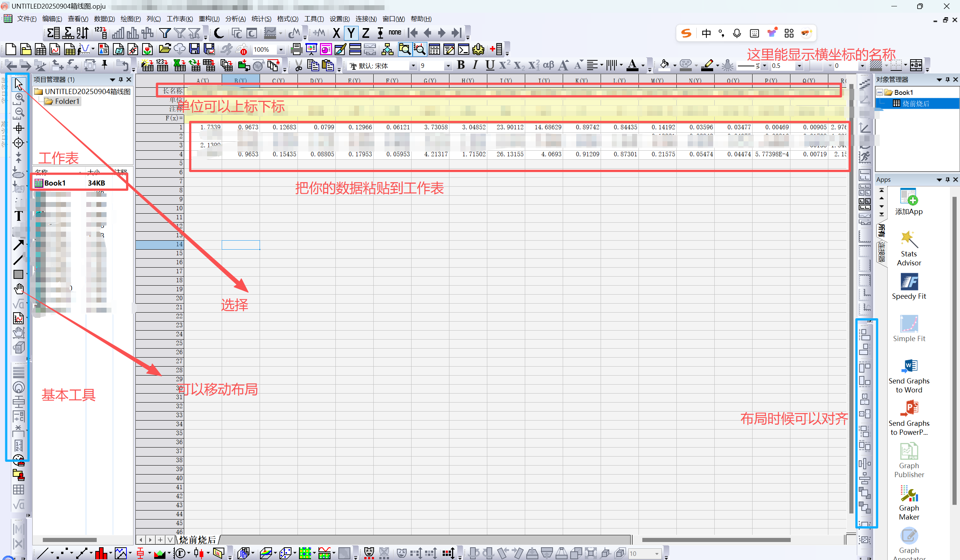Click the Zoom In tool icon

click(x=19, y=97)
